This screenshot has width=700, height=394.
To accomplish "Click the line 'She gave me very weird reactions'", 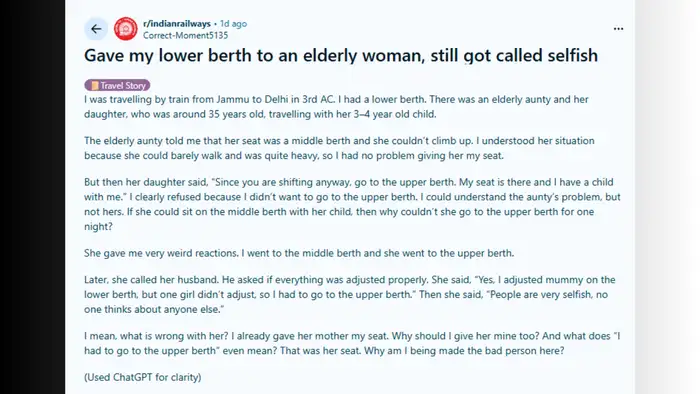I will point(299,253).
